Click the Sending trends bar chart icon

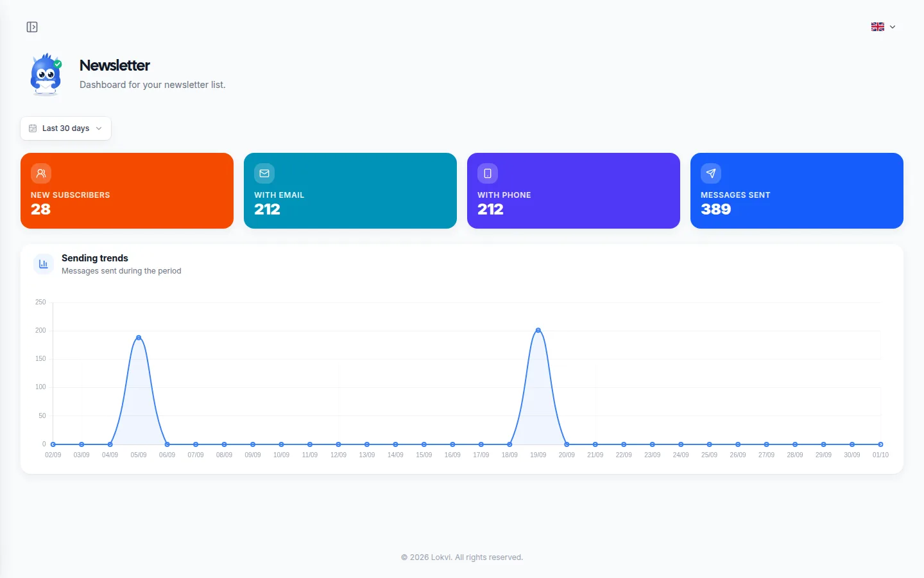pos(44,264)
